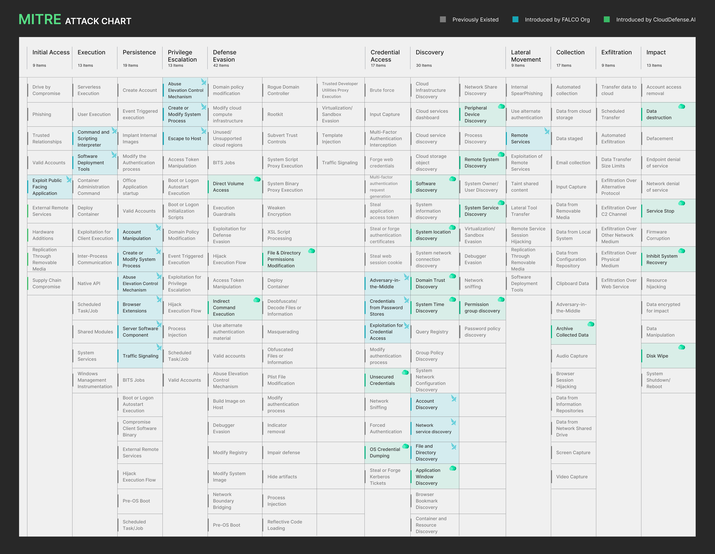Click the cloud icon on Disk Wipe cell
Image resolution: width=715 pixels, height=554 pixels.
point(682,347)
